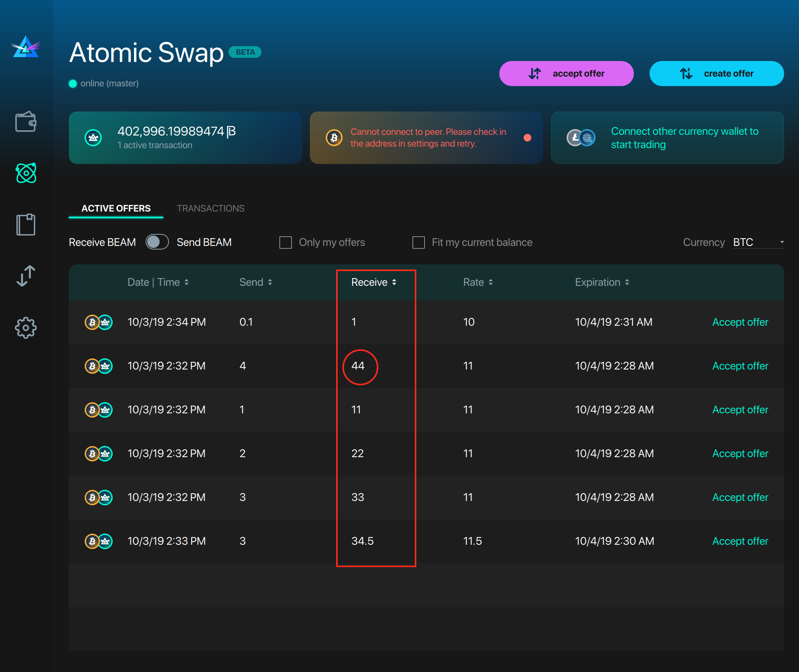The width and height of the screenshot is (799, 672).
Task: Sort by Rate column header
Action: tap(478, 282)
